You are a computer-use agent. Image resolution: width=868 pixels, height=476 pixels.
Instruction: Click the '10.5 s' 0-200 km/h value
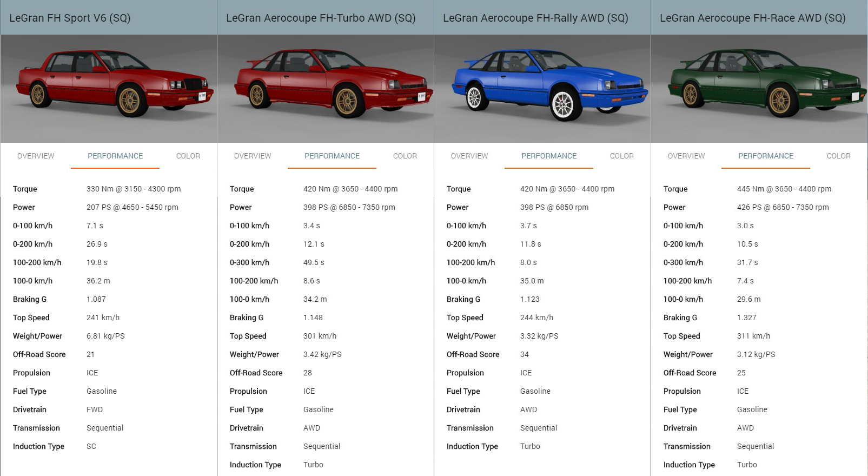click(747, 244)
